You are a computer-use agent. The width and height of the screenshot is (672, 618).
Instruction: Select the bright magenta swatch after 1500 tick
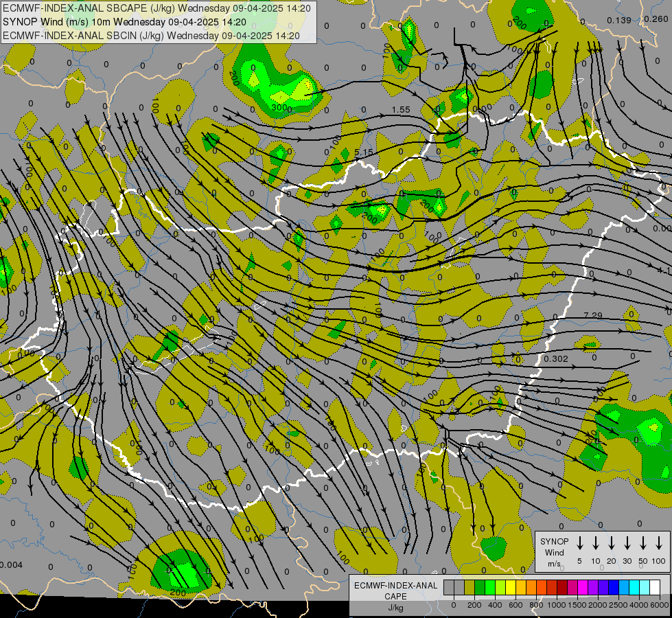click(583, 587)
